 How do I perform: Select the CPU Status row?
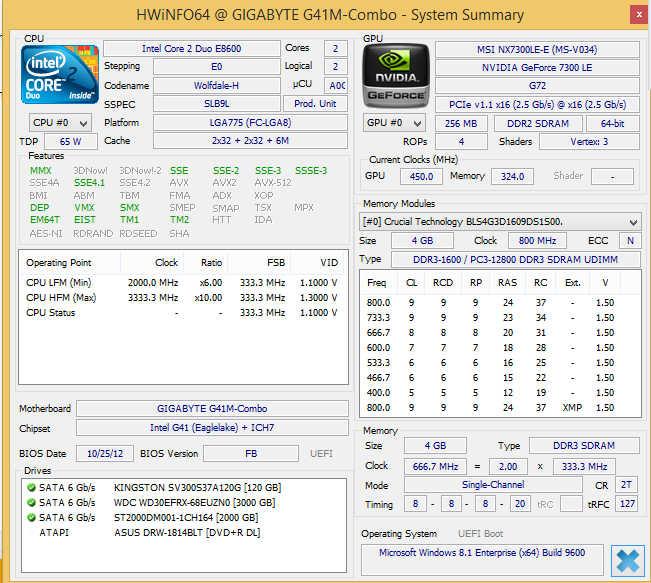click(x=182, y=313)
